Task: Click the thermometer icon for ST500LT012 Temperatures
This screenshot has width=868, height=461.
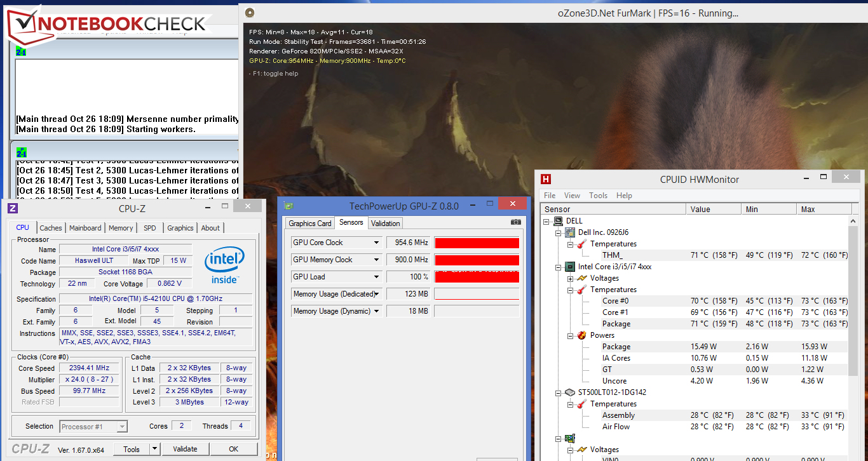Action: pyautogui.click(x=581, y=404)
